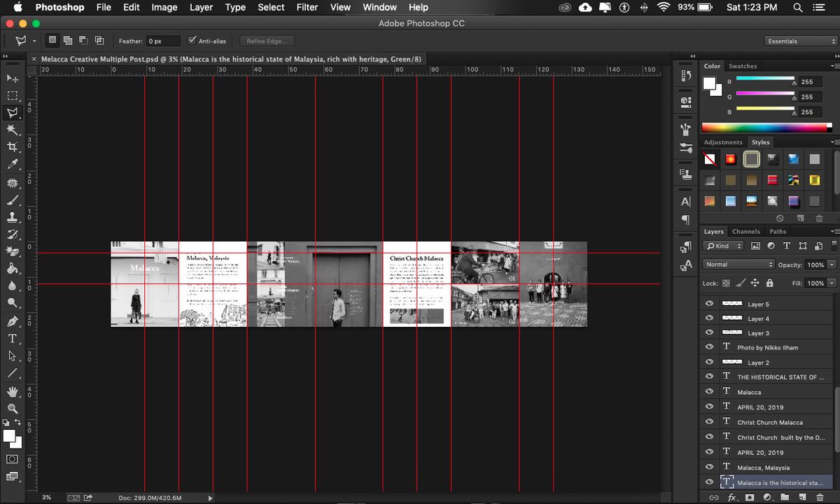Hide Photo by Nikko Ilham layer
The height and width of the screenshot is (504, 840).
click(x=710, y=347)
